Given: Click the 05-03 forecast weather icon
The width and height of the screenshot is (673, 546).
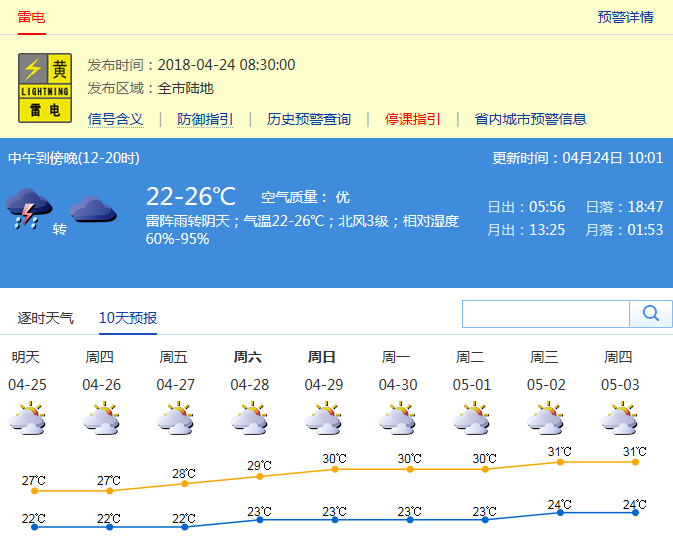Looking at the screenshot, I should point(620,418).
